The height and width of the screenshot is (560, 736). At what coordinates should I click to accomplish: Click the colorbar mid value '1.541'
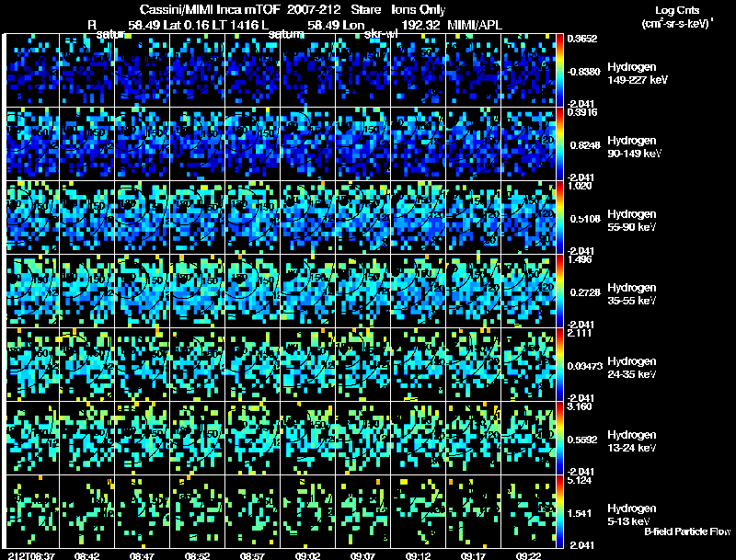[580, 513]
